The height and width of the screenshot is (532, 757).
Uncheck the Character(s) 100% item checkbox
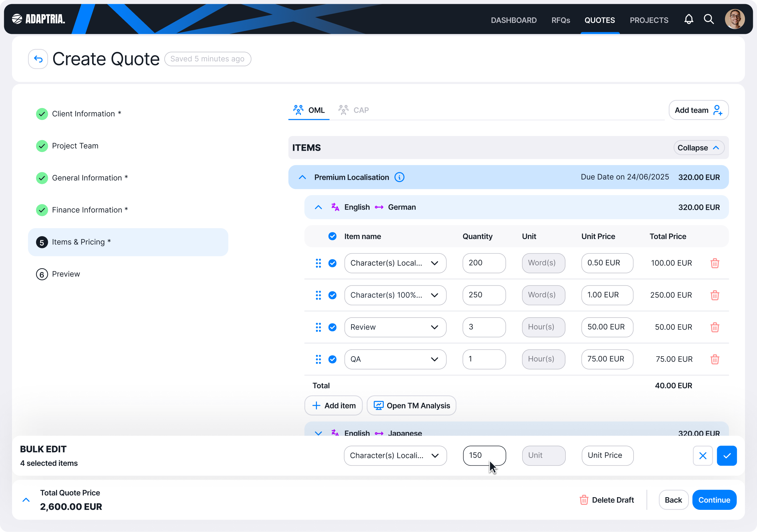[x=332, y=295]
